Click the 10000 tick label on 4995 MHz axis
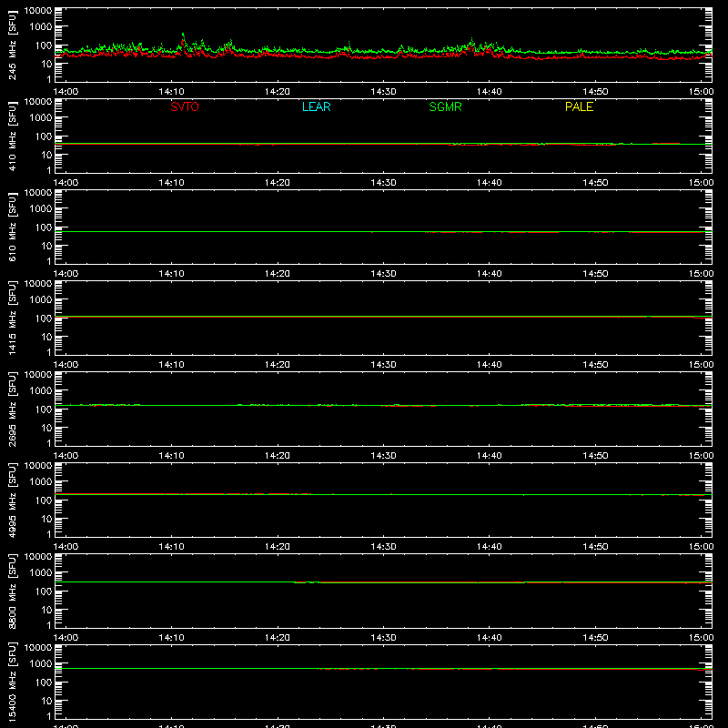The width and height of the screenshot is (728, 728). pyautogui.click(x=38, y=466)
